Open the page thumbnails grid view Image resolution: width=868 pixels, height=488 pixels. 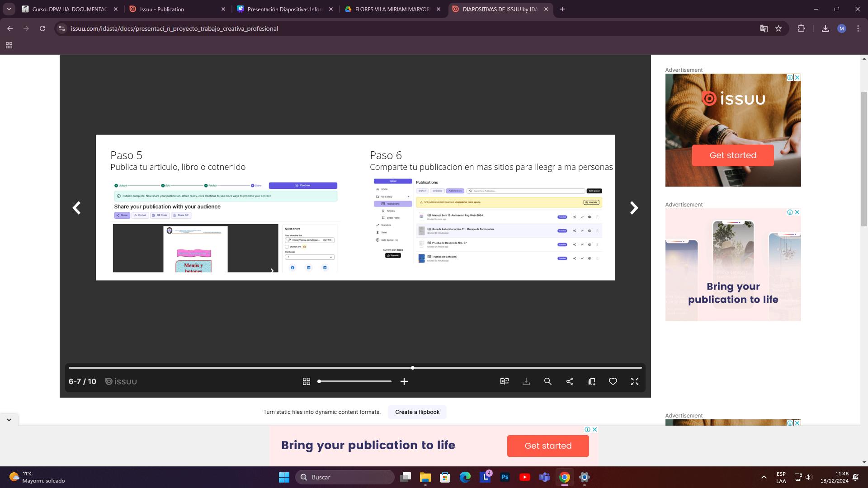pyautogui.click(x=306, y=381)
